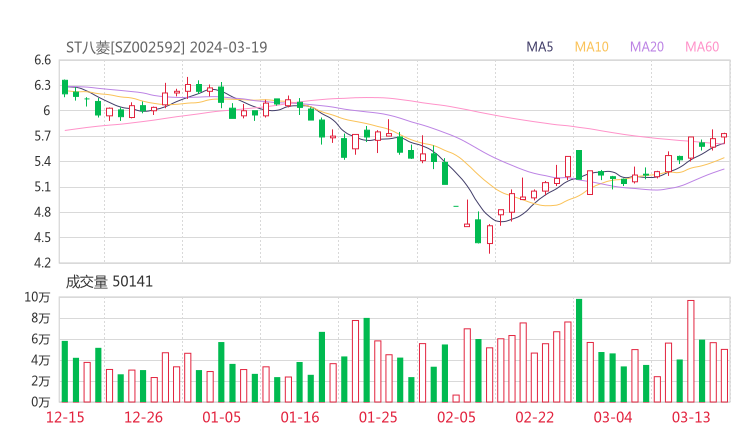Image resolution: width=740 pixels, height=440 pixels.
Task: Click the 03-04 date axis label
Action: pos(613,417)
